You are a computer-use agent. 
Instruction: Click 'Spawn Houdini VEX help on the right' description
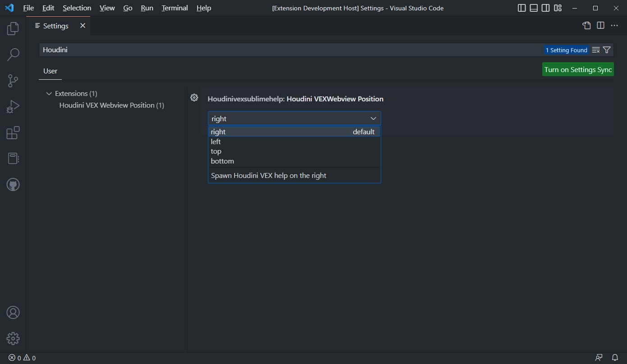pyautogui.click(x=268, y=175)
